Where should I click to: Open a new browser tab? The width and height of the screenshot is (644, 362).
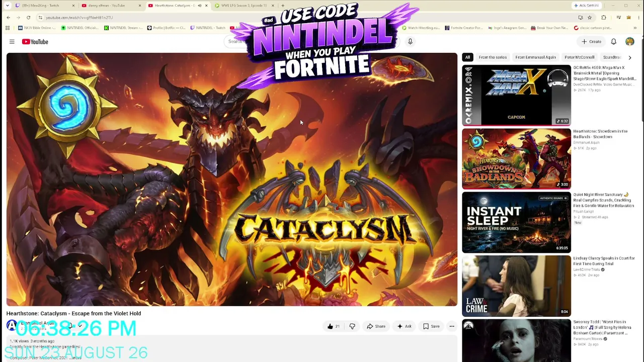click(x=283, y=6)
